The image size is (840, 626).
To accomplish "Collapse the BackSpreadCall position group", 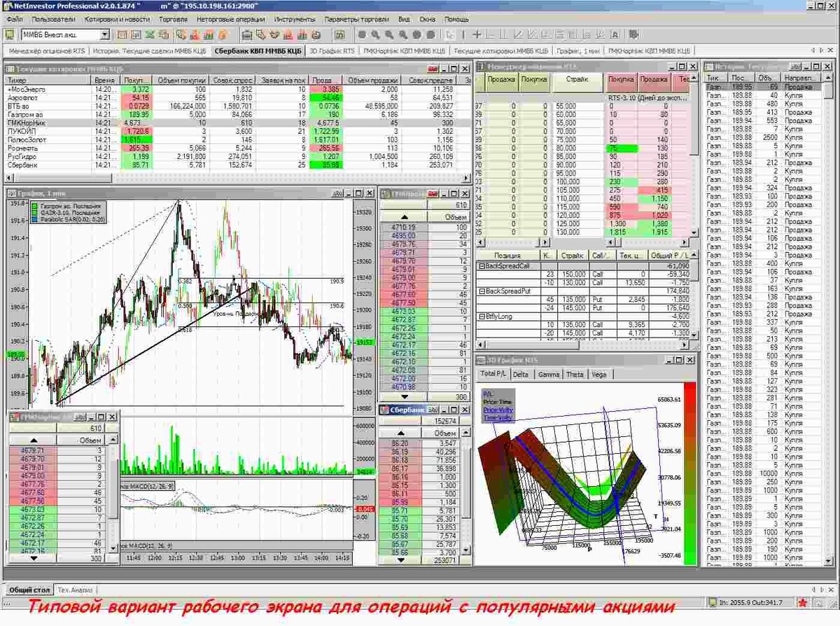I will (x=482, y=266).
